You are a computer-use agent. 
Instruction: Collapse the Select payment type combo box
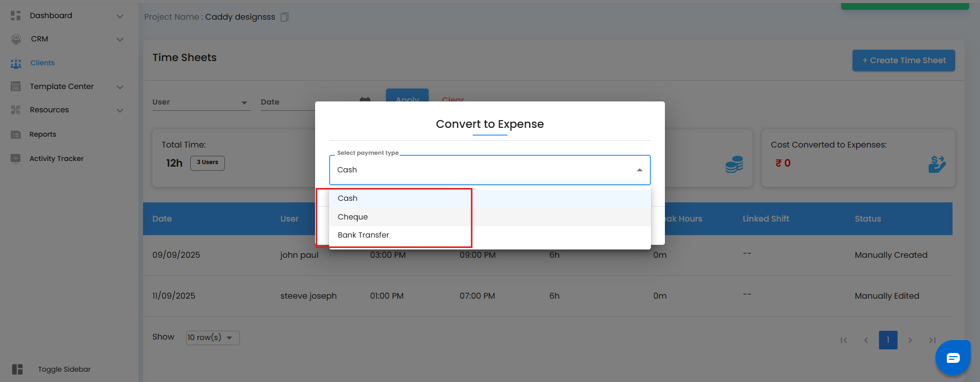point(640,170)
